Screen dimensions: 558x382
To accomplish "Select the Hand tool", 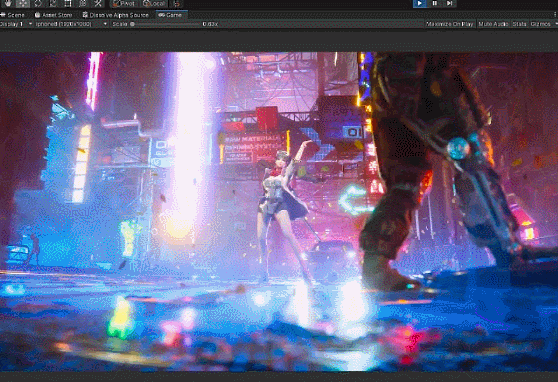I will point(7,3).
